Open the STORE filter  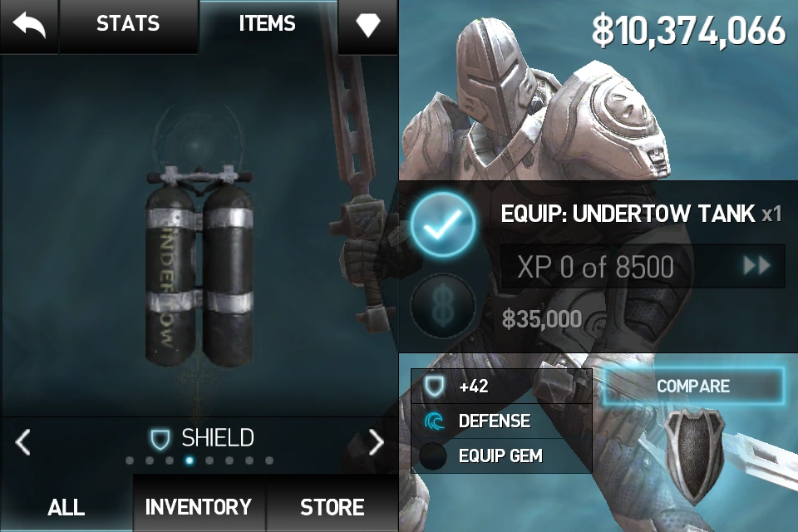(x=332, y=506)
